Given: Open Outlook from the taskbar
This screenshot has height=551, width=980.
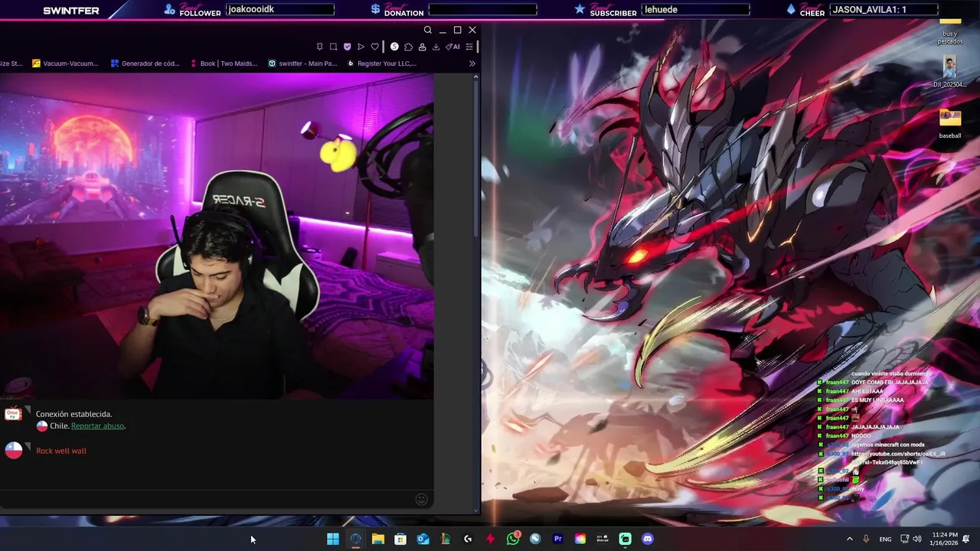Looking at the screenshot, I should (423, 539).
